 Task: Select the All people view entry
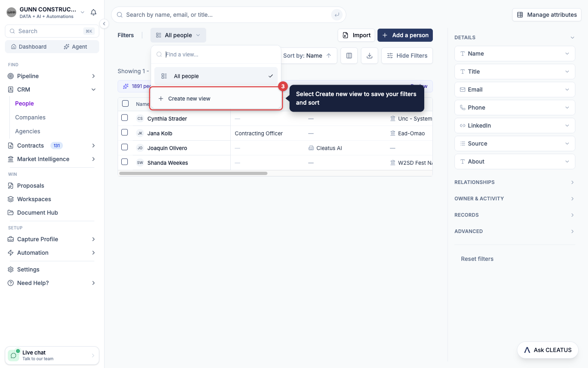[x=216, y=76]
